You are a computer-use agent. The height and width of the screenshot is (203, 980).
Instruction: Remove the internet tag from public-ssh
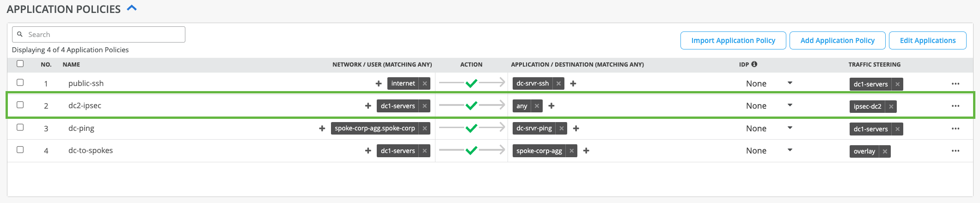[x=424, y=84]
